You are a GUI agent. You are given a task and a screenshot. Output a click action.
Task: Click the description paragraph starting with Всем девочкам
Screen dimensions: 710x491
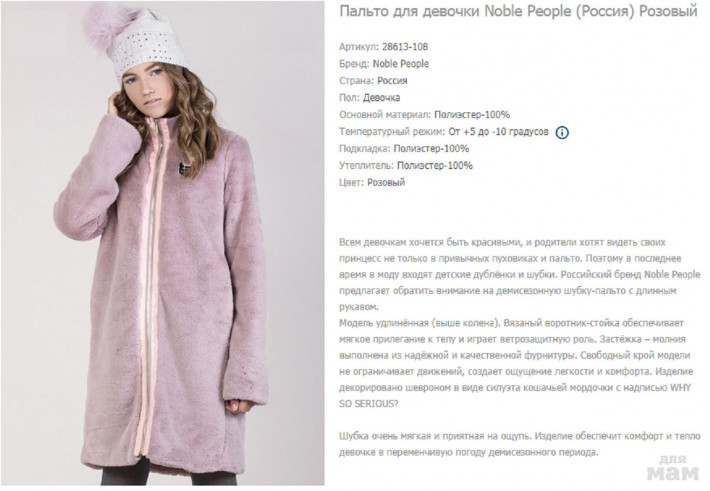pyautogui.click(x=519, y=274)
